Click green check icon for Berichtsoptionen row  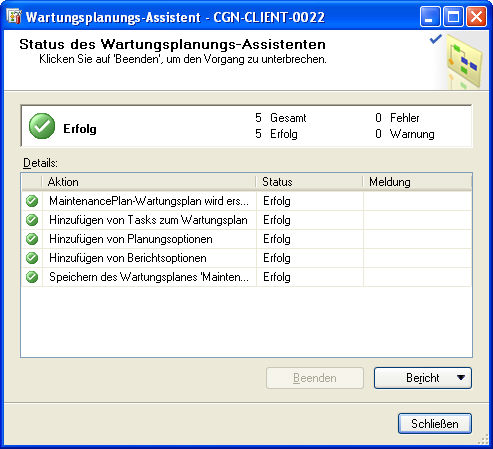pyautogui.click(x=32, y=258)
